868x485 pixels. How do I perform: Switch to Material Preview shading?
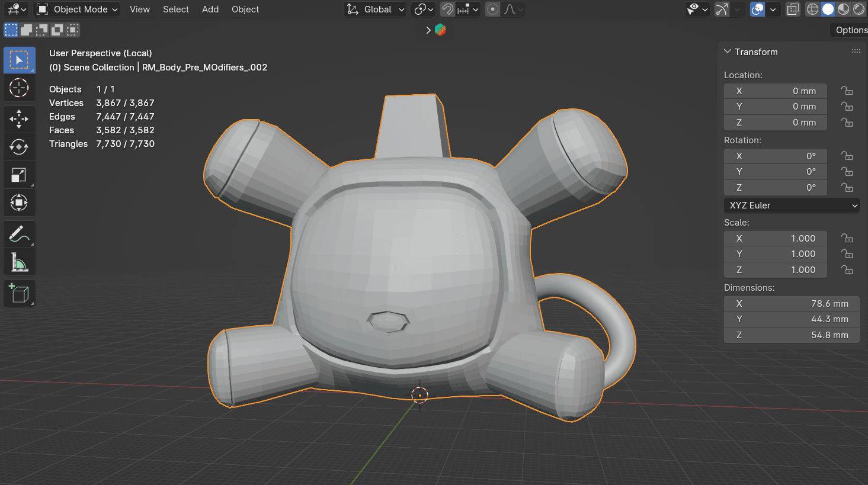coord(844,9)
